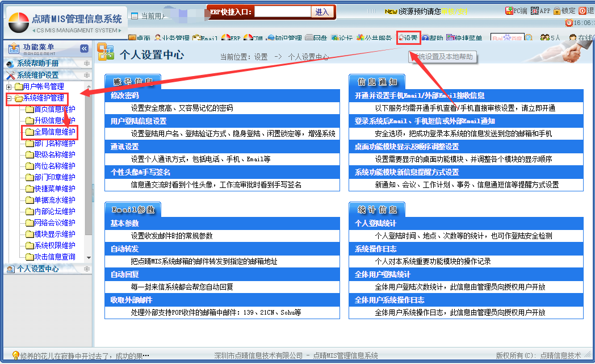
Task: Select 部门印章维护 in the tree
Action: 55,177
